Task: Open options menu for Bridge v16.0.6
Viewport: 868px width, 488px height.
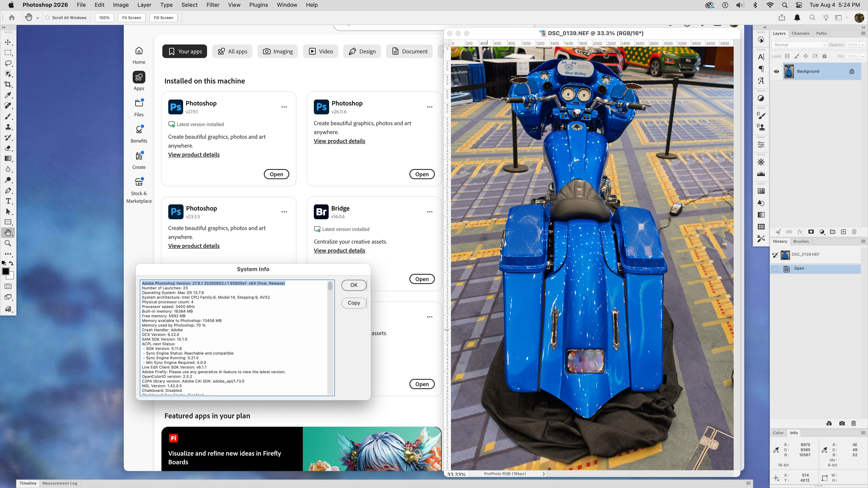Action: (430, 212)
